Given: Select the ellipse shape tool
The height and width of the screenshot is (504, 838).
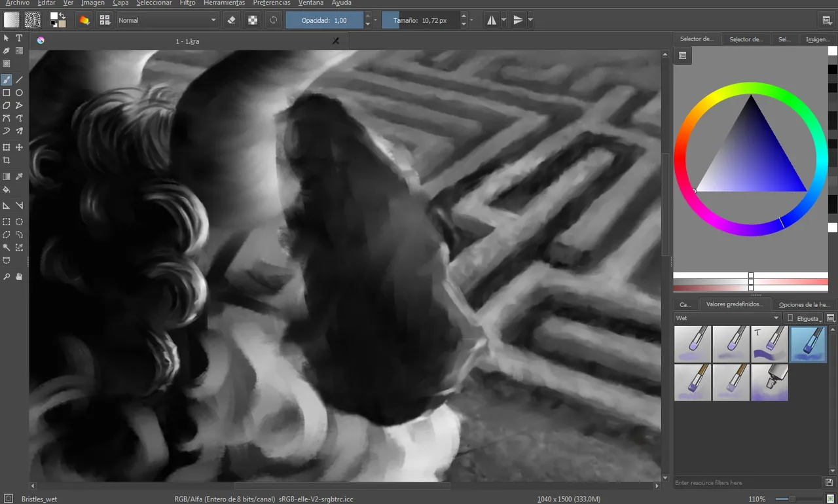Looking at the screenshot, I should pyautogui.click(x=19, y=92).
